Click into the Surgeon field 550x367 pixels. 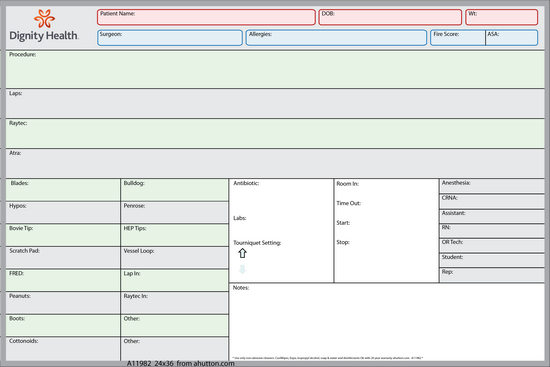tap(170, 38)
